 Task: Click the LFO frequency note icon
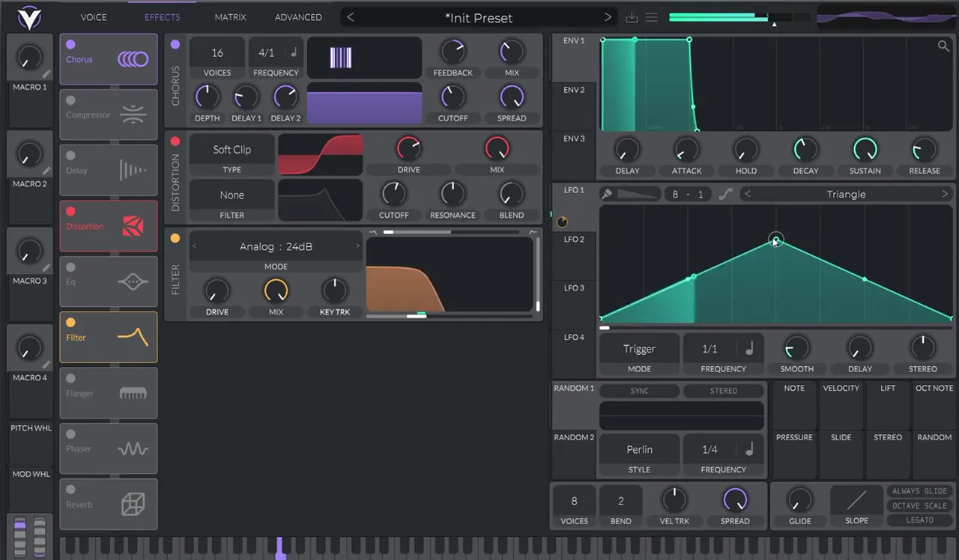click(748, 349)
